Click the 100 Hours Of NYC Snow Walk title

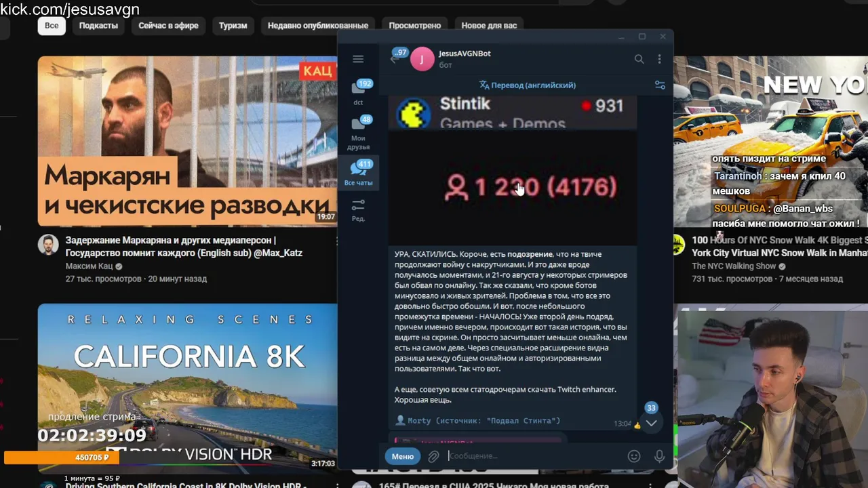780,247
